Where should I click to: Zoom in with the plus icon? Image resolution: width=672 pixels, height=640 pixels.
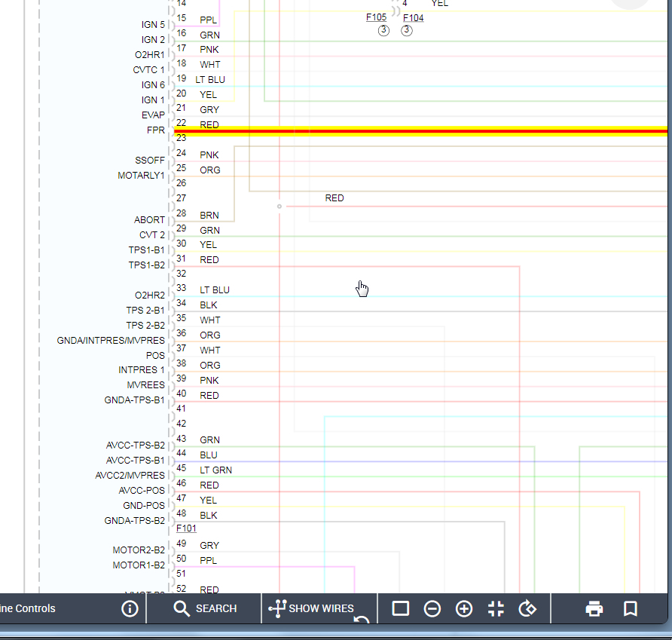pyautogui.click(x=464, y=608)
